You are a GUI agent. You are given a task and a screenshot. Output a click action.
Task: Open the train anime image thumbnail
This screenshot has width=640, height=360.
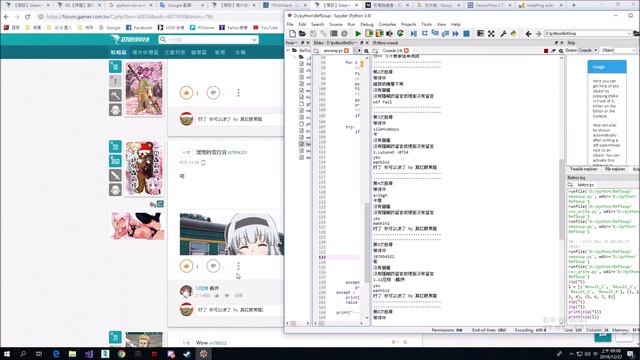click(232, 235)
